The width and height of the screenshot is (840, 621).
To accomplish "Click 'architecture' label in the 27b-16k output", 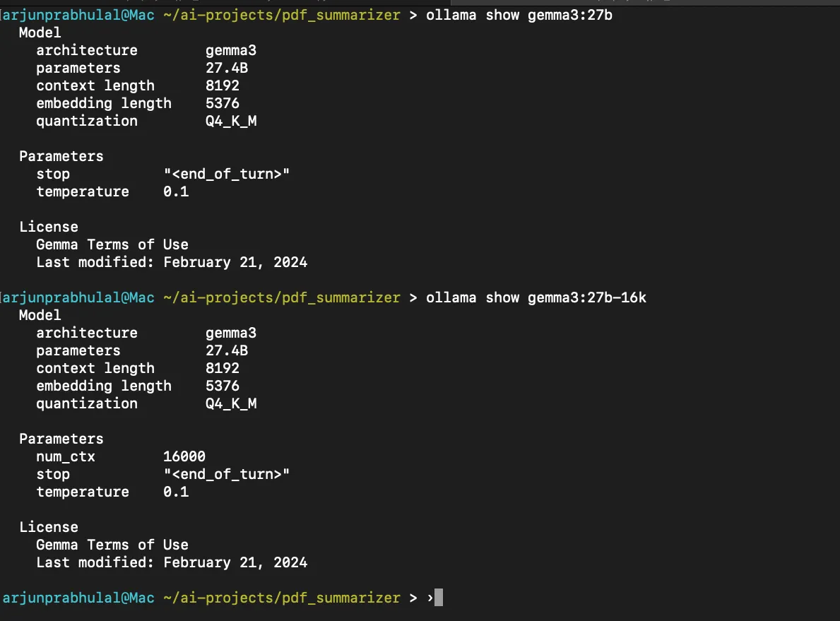I will 87,333.
